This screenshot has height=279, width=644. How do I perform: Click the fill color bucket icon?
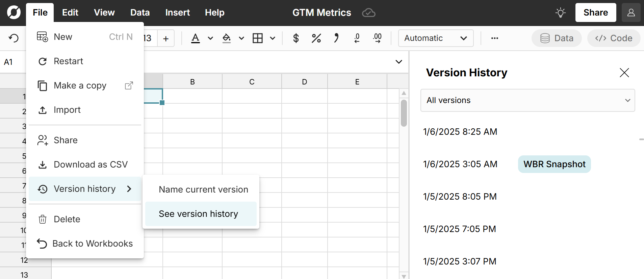pyautogui.click(x=227, y=38)
